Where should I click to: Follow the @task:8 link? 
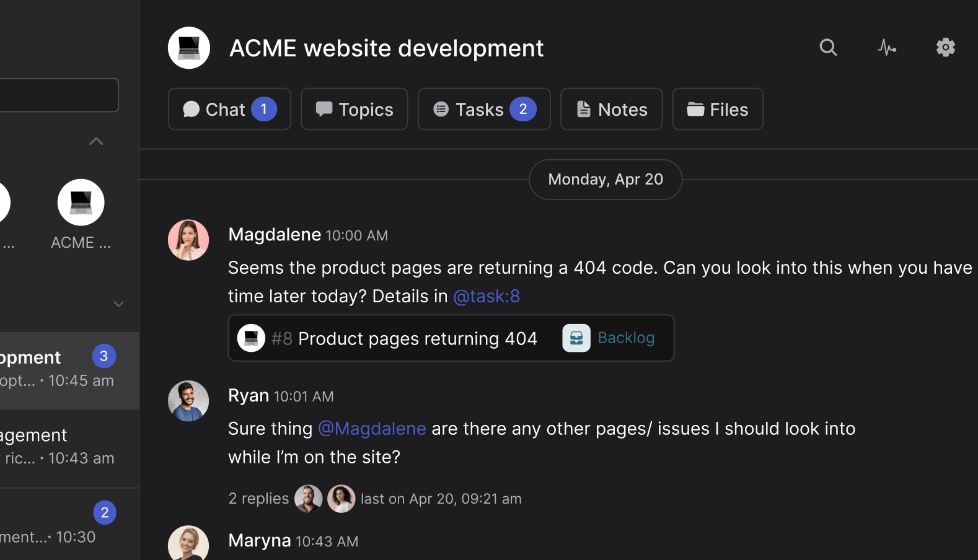[487, 297]
